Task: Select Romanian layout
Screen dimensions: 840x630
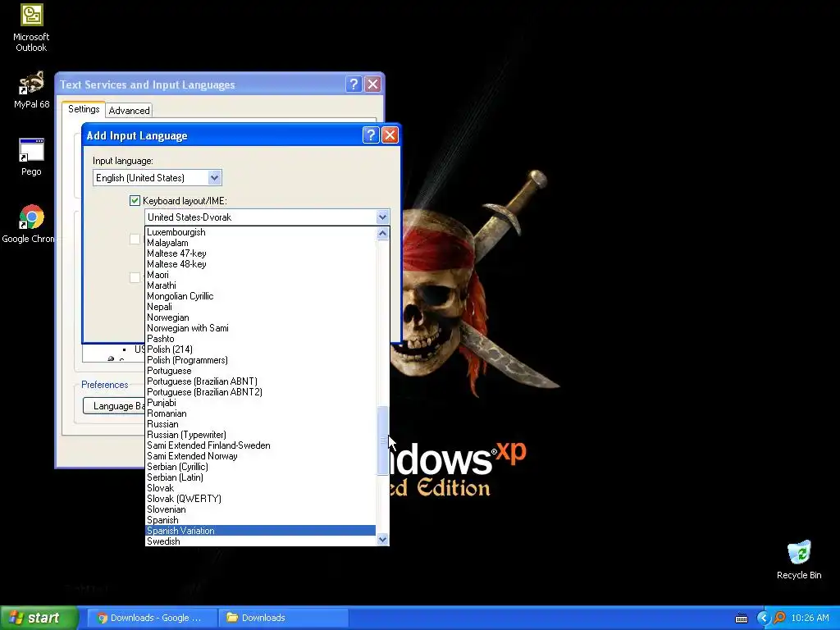Action: [260, 413]
